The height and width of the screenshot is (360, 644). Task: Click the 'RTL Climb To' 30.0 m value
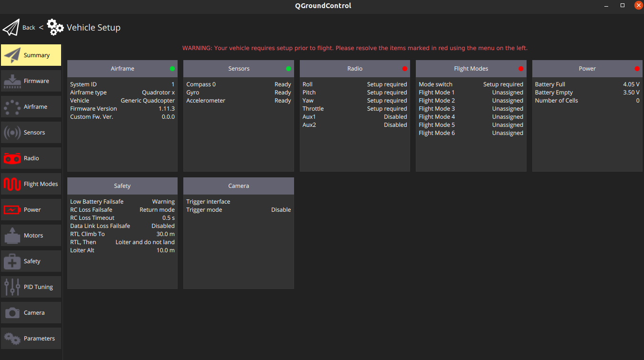click(166, 234)
